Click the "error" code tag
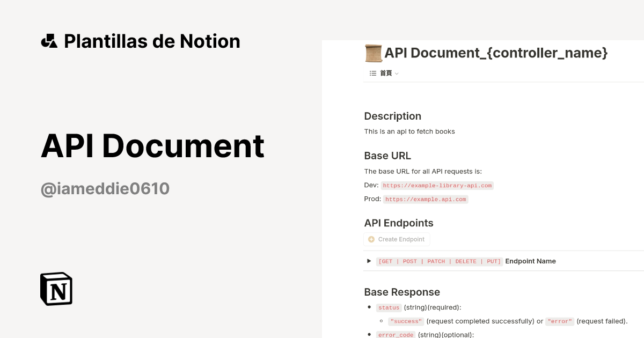This screenshot has height=338, width=644. click(560, 321)
